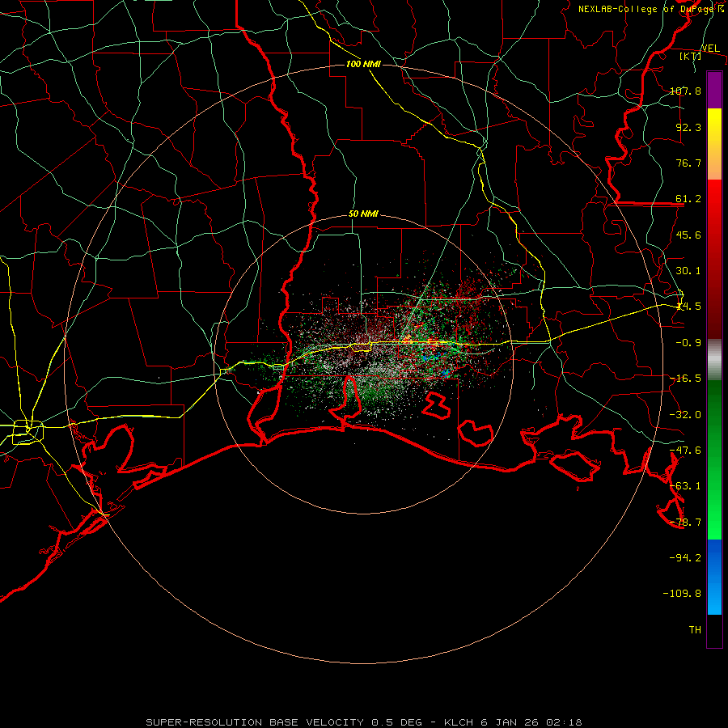The height and width of the screenshot is (728, 728).
Task: Click the 45.6 legend value
Action: (688, 235)
